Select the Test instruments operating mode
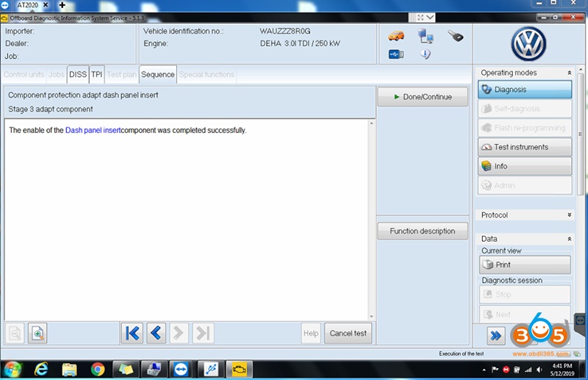 524,147
